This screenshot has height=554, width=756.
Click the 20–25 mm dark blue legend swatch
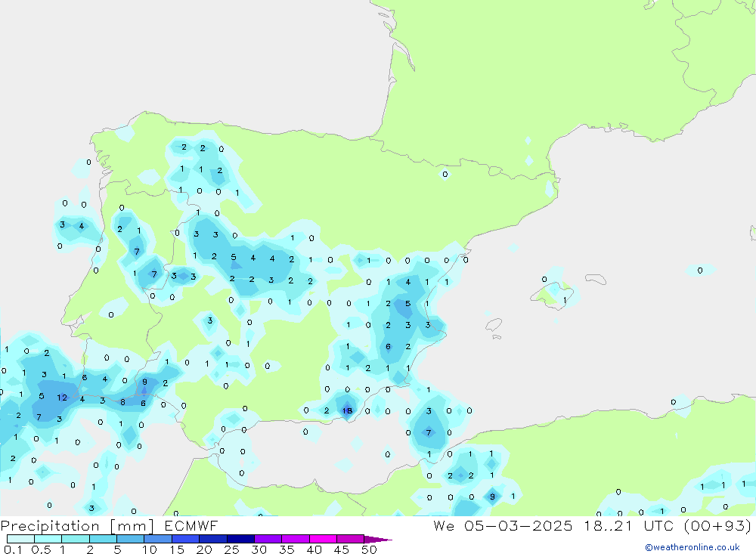[212, 539]
